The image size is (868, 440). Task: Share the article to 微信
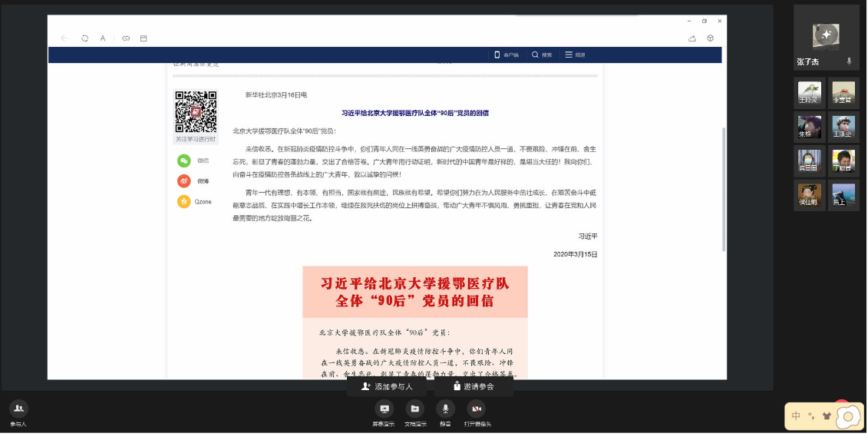pyautogui.click(x=184, y=160)
